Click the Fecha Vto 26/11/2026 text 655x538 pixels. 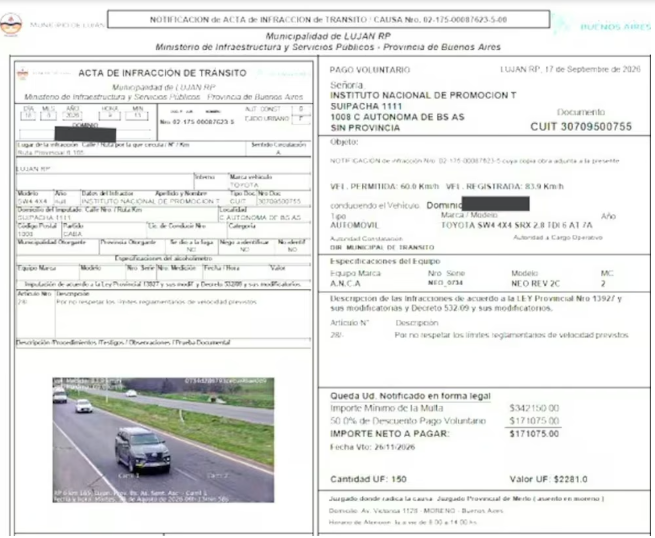pos(373,447)
